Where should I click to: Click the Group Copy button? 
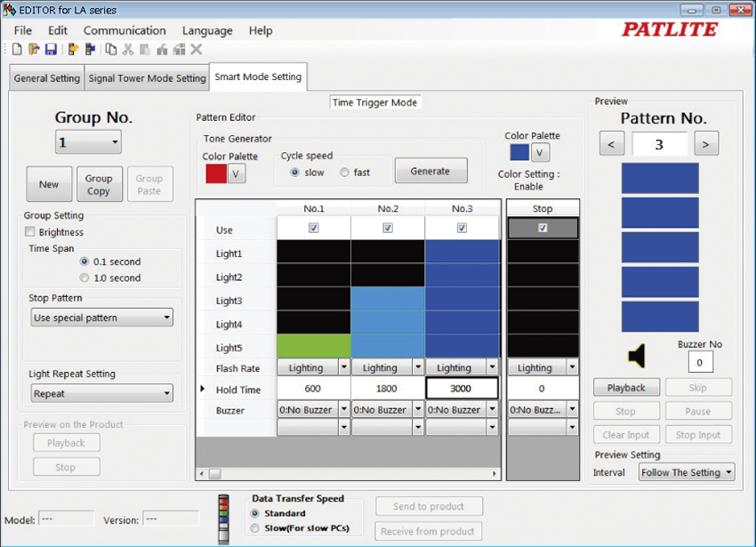point(99,185)
